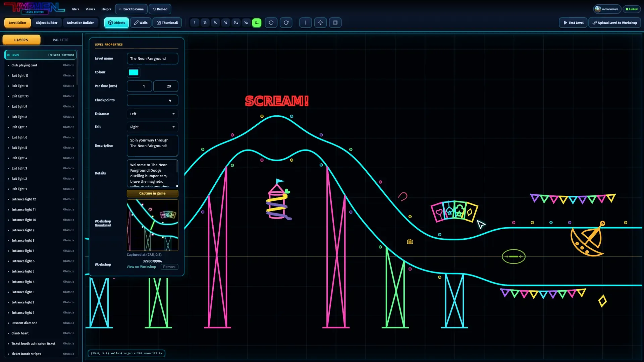Viewport: 644px width, 362px height.
Task: Click the Level name input field
Action: 152,59
